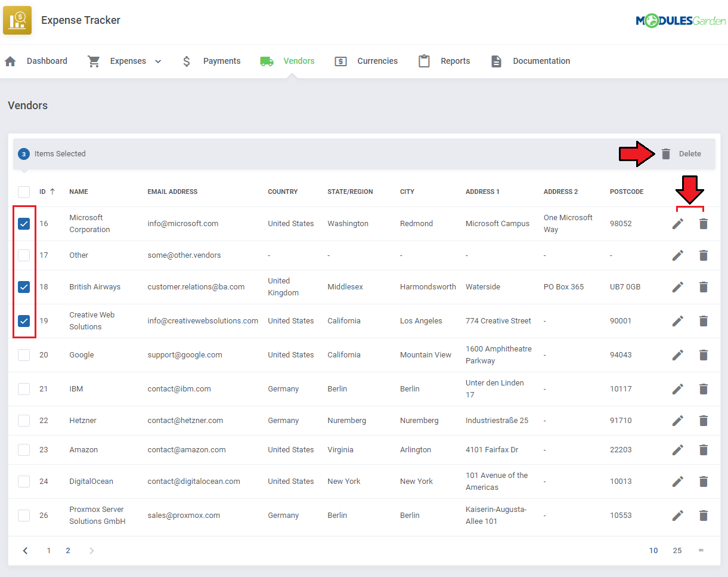
Task: Click the customer.relations@ba.com email cell
Action: (x=196, y=287)
